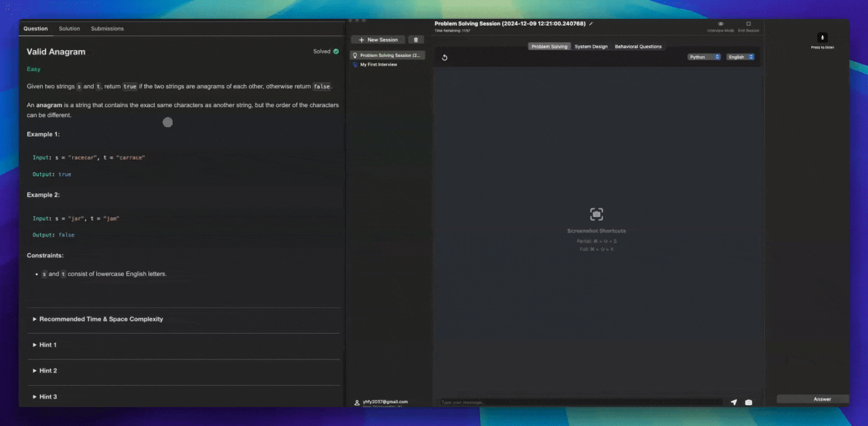The width and height of the screenshot is (868, 426).
Task: Click the Answer button
Action: [x=812, y=399]
